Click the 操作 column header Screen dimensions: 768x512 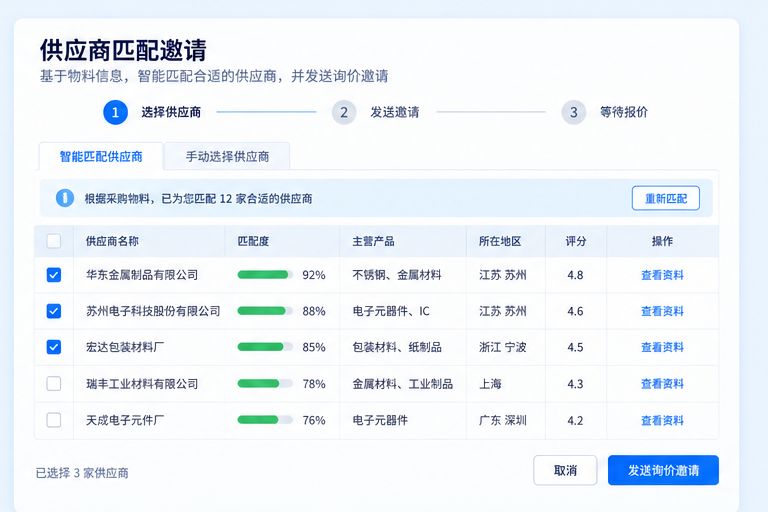[662, 241]
